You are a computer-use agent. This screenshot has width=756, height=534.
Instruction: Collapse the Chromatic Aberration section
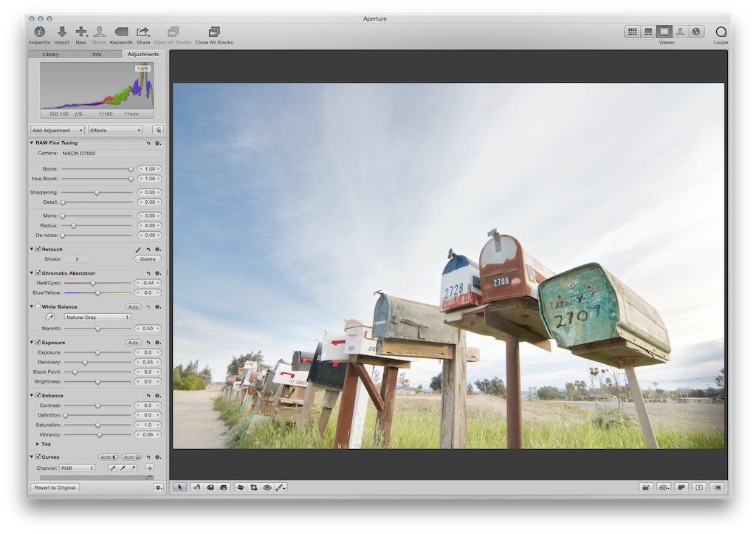(x=32, y=273)
